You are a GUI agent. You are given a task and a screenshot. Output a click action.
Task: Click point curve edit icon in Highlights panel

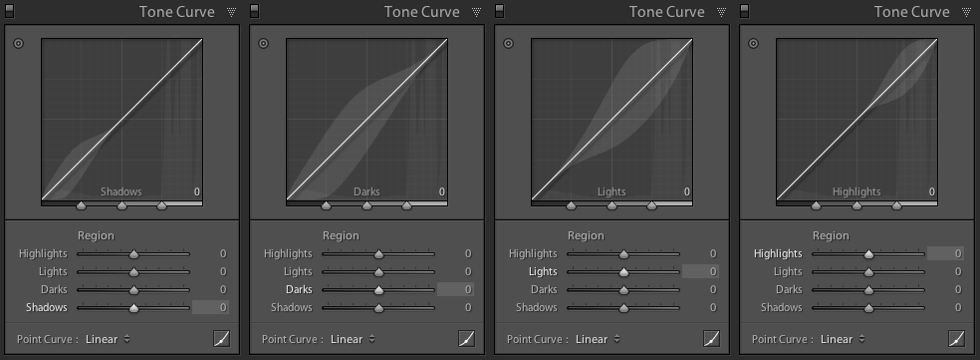click(956, 339)
